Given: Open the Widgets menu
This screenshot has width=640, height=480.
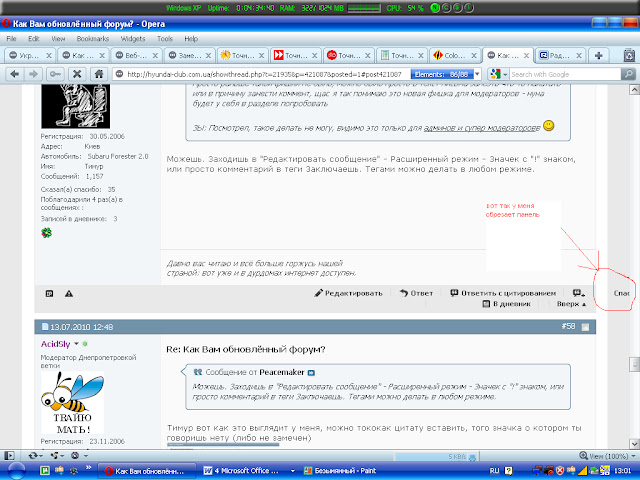Looking at the screenshot, I should pos(133,39).
